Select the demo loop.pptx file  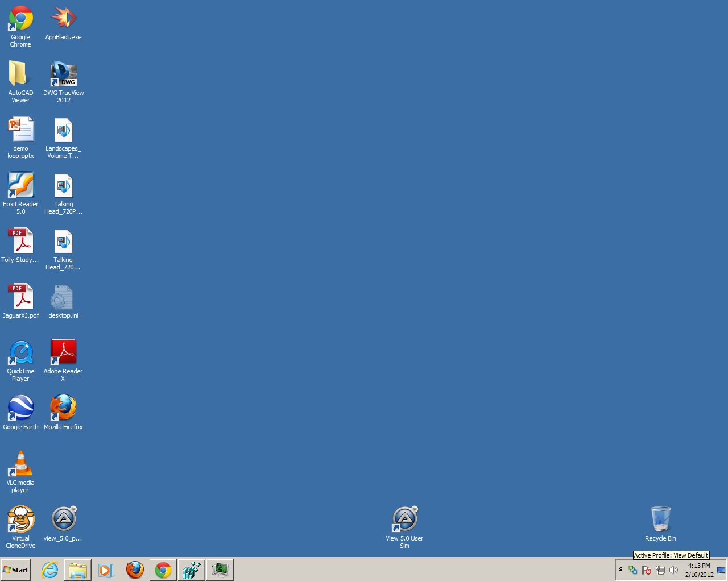click(x=20, y=130)
